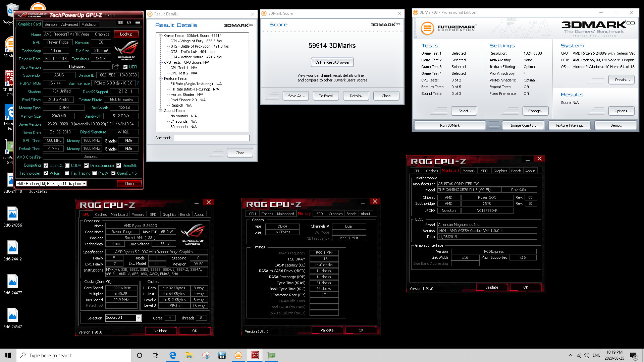Toggle the DirectML checkbox

click(119, 165)
